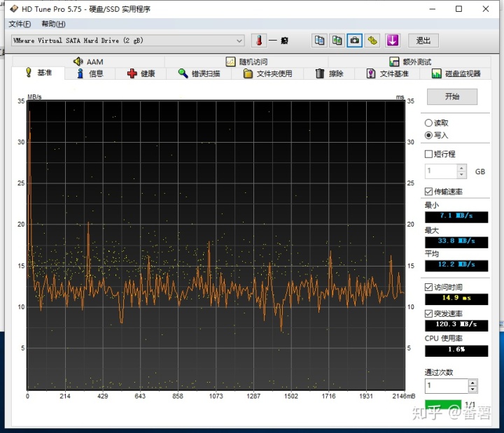Click the camera save screenshot icon
The width and height of the screenshot is (504, 433).
(354, 41)
